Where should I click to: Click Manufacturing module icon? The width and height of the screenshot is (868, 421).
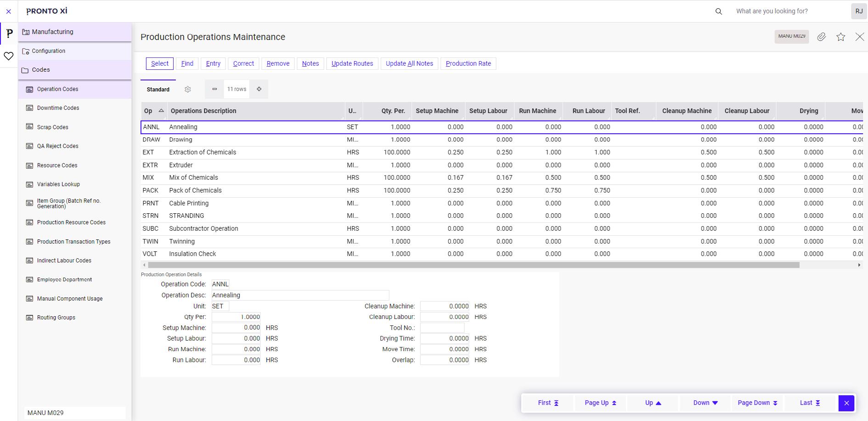[x=26, y=32]
